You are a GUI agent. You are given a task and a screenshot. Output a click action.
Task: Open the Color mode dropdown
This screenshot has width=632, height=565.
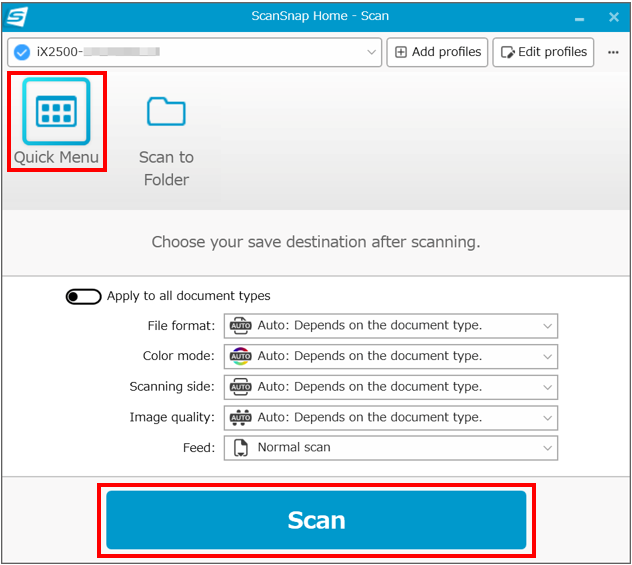(547, 356)
